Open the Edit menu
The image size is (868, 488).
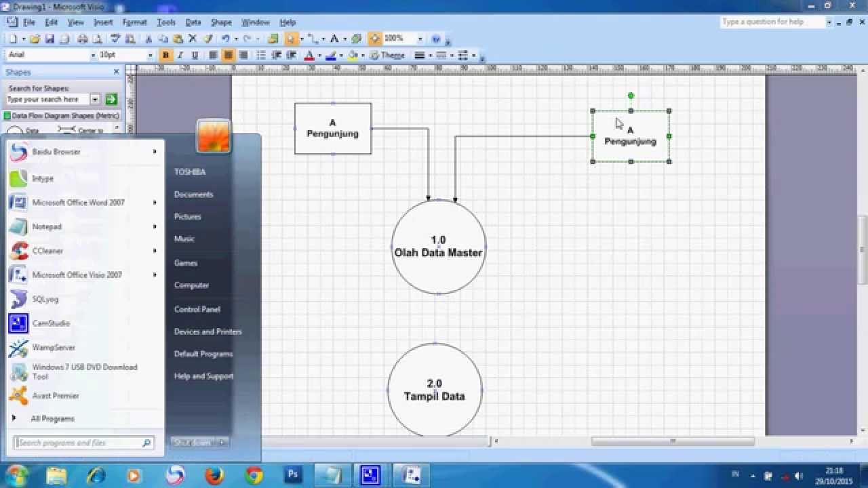pyautogui.click(x=52, y=22)
